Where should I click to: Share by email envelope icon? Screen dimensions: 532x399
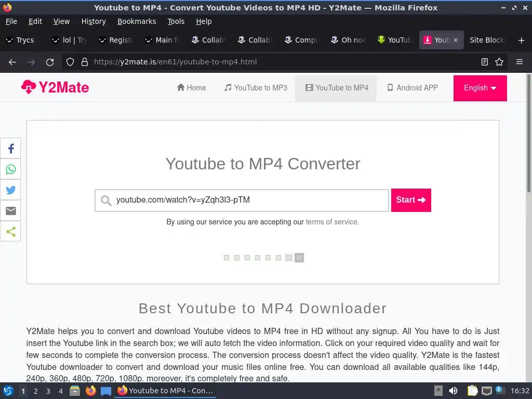10,211
